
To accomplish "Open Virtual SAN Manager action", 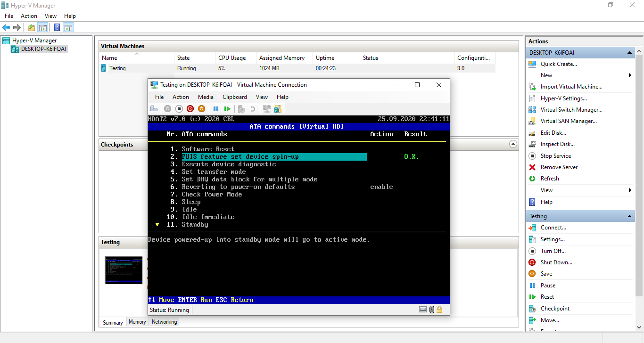I will click(569, 121).
